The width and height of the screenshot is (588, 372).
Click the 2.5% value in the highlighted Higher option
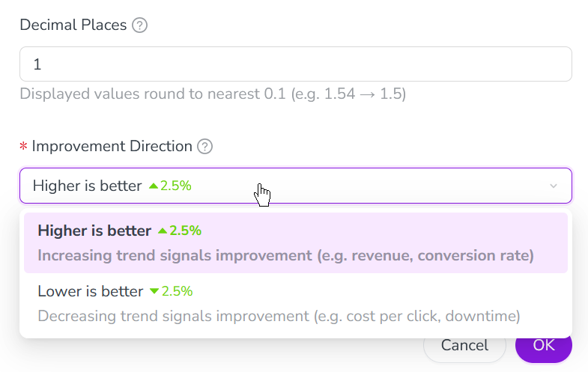pyautogui.click(x=185, y=231)
